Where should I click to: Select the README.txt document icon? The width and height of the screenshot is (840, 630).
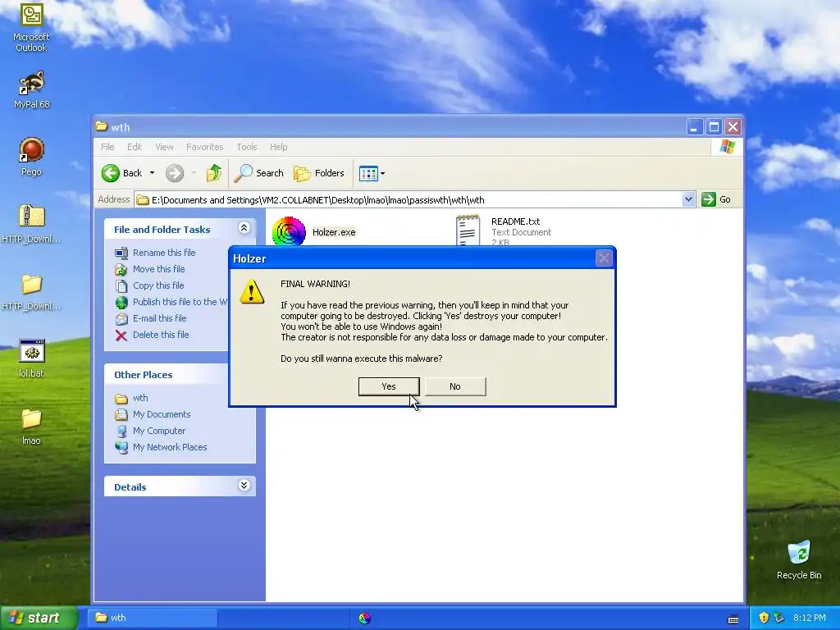point(468,231)
